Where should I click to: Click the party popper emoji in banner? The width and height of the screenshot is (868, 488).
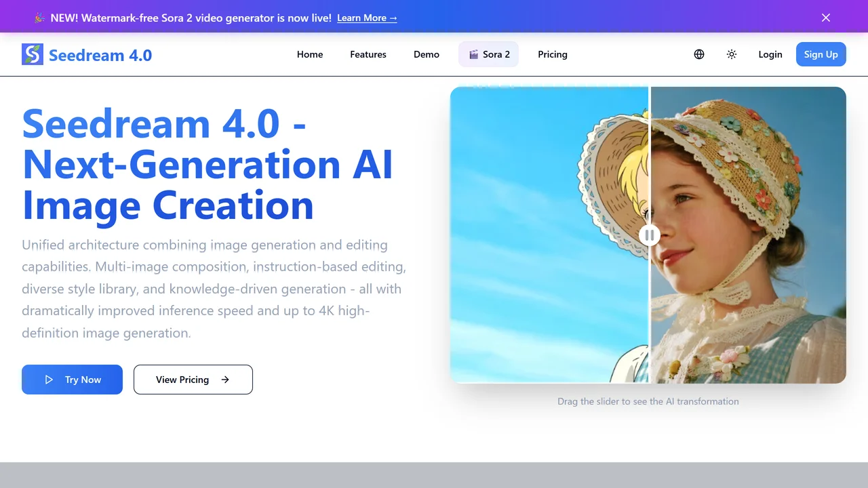[x=40, y=18]
